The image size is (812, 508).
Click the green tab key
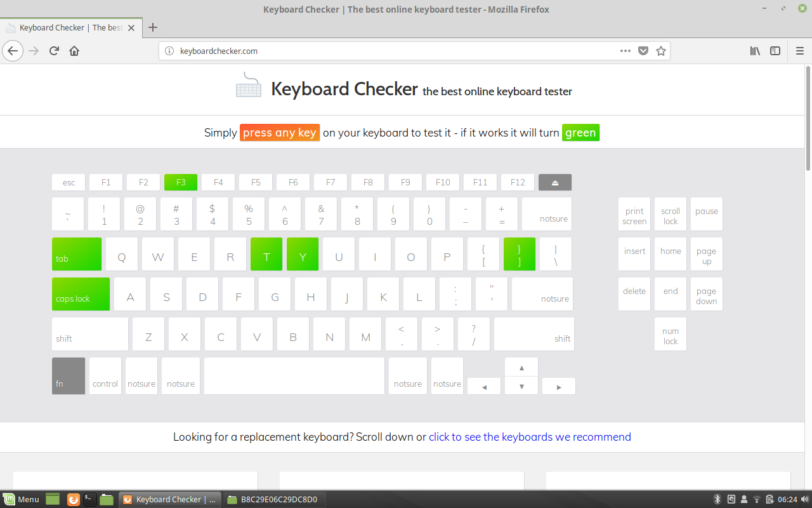(77, 254)
